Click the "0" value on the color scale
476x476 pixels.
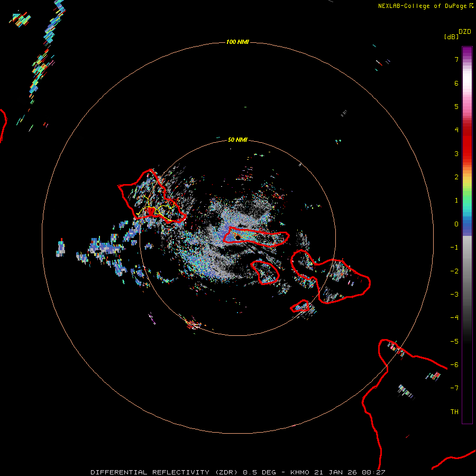(456, 224)
